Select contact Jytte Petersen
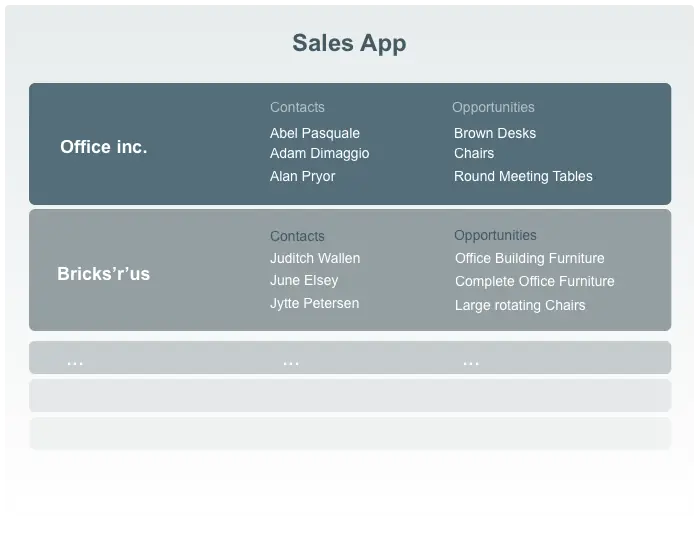Screen dimensions: 700x535 tap(314, 304)
